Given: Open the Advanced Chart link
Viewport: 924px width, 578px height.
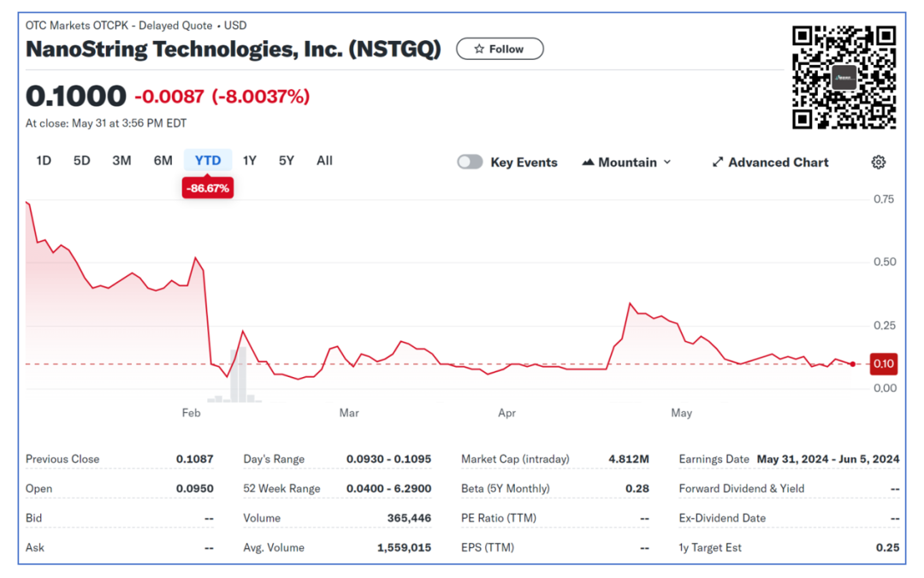Looking at the screenshot, I should (770, 162).
